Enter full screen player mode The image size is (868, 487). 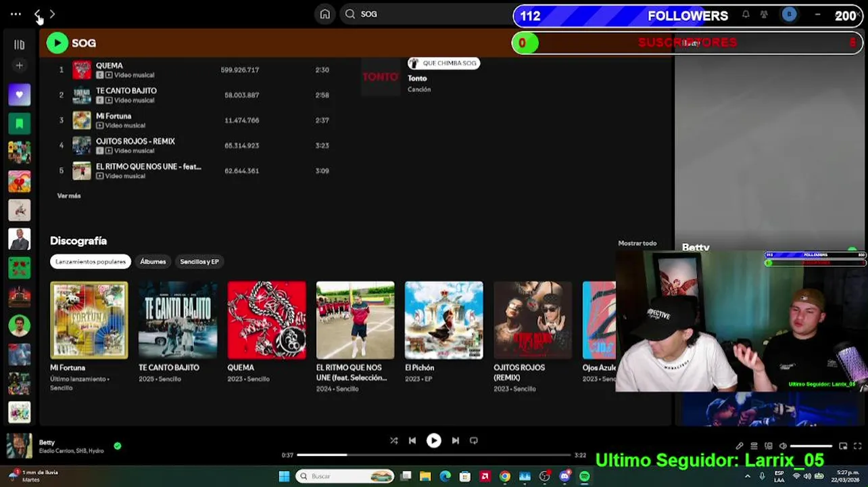(858, 446)
